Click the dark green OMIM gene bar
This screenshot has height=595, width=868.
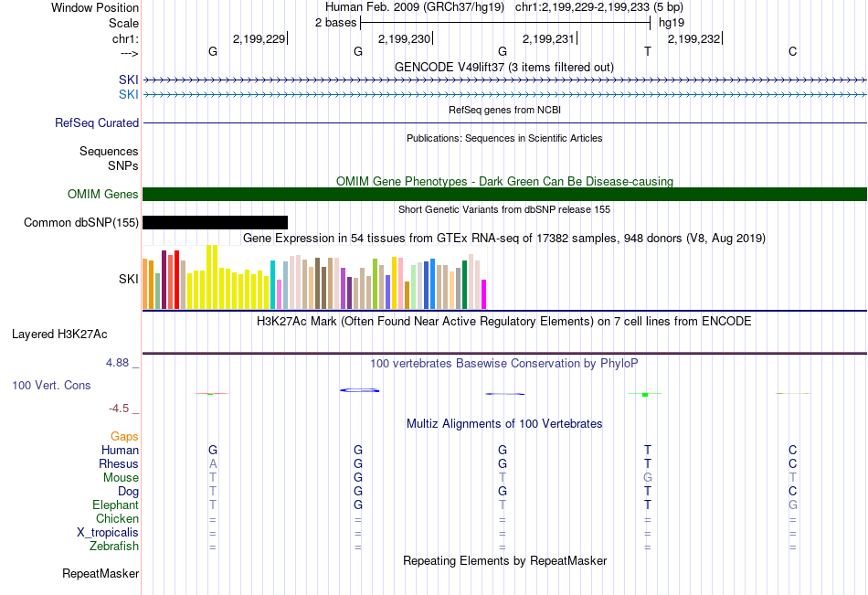point(505,195)
